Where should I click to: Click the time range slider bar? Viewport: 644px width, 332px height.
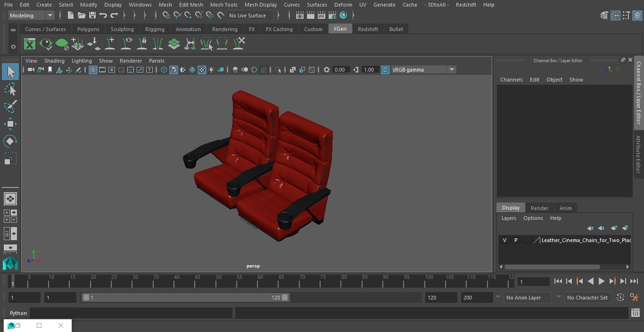185,297
